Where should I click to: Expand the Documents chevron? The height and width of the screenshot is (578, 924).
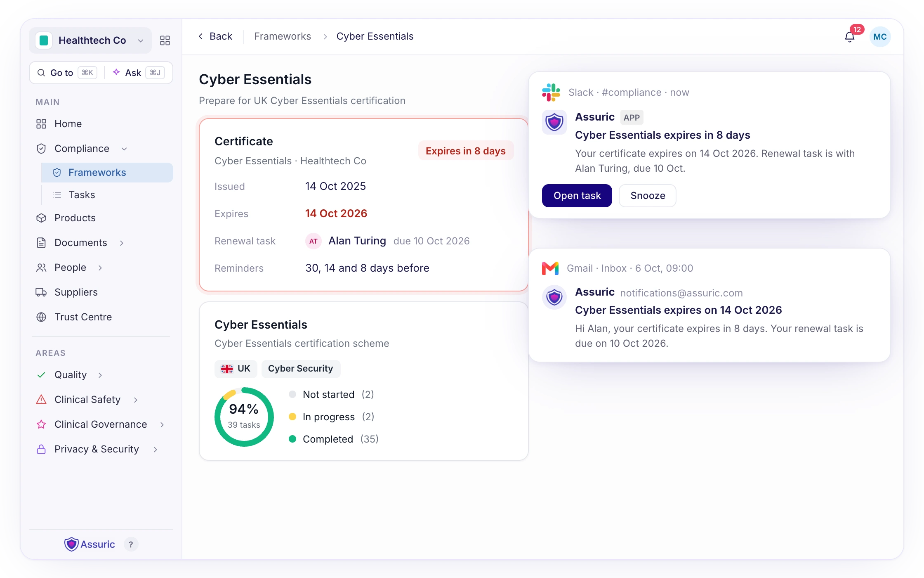122,243
